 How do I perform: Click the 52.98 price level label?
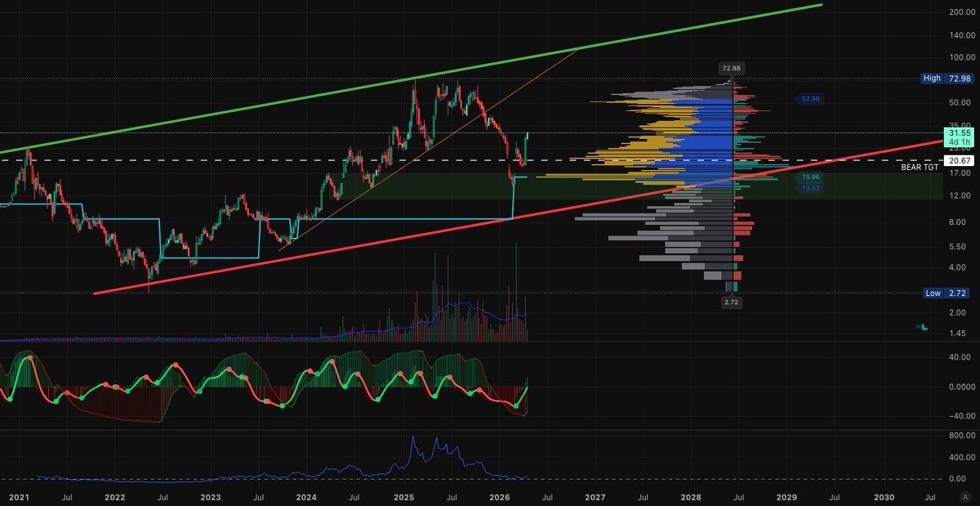click(x=809, y=99)
